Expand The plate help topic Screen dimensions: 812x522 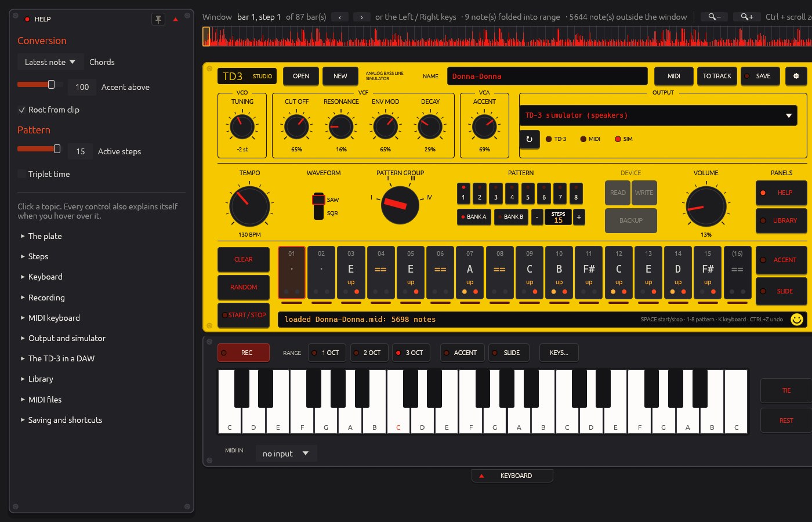click(x=45, y=236)
